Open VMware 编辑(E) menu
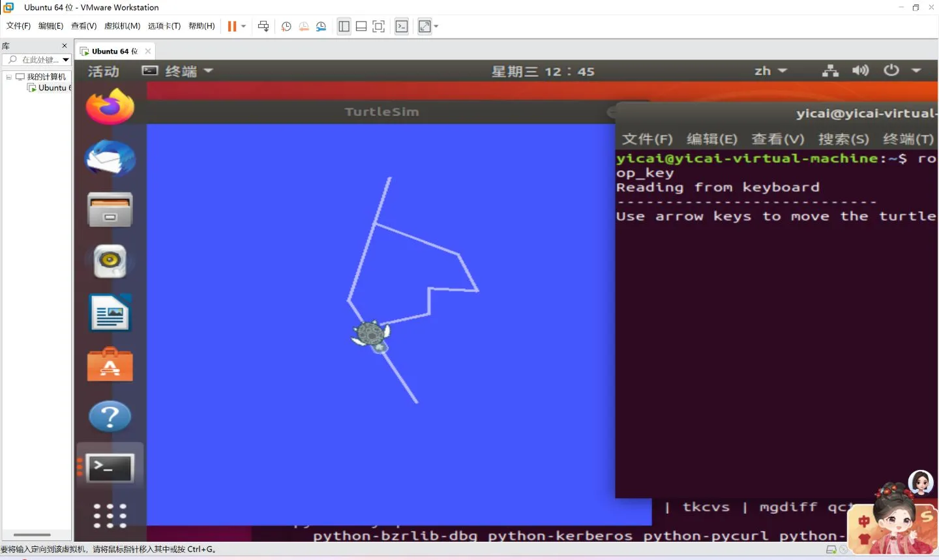Viewport: 939px width, 560px height. click(x=51, y=26)
